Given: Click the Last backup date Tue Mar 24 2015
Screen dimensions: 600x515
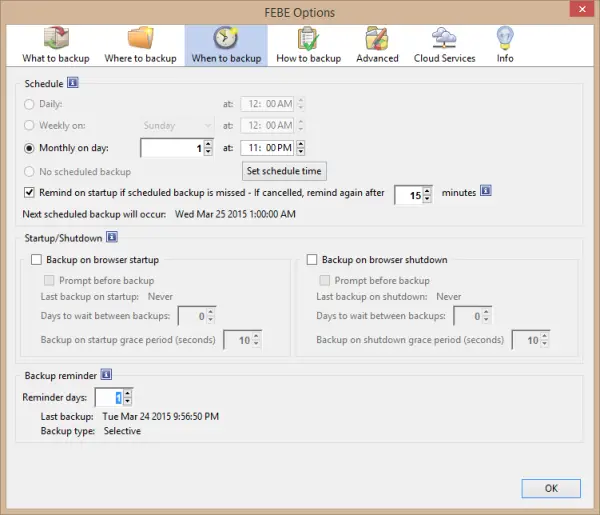Looking at the screenshot, I should coord(161,416).
